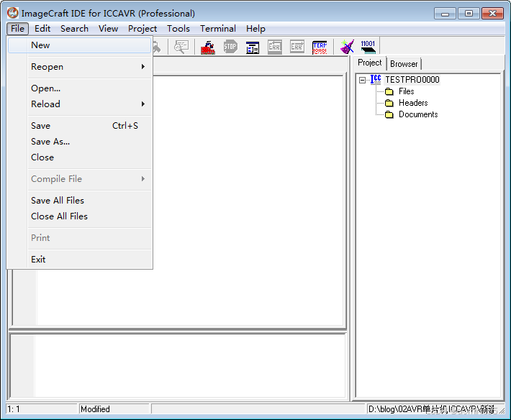Choose New from the File menu
Viewport: 511px width, 420px height.
click(x=79, y=45)
